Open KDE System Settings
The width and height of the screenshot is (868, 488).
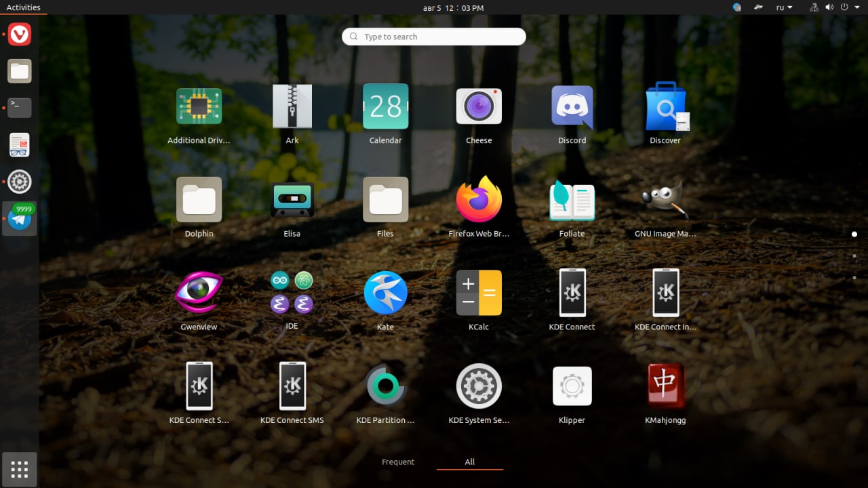pos(479,393)
